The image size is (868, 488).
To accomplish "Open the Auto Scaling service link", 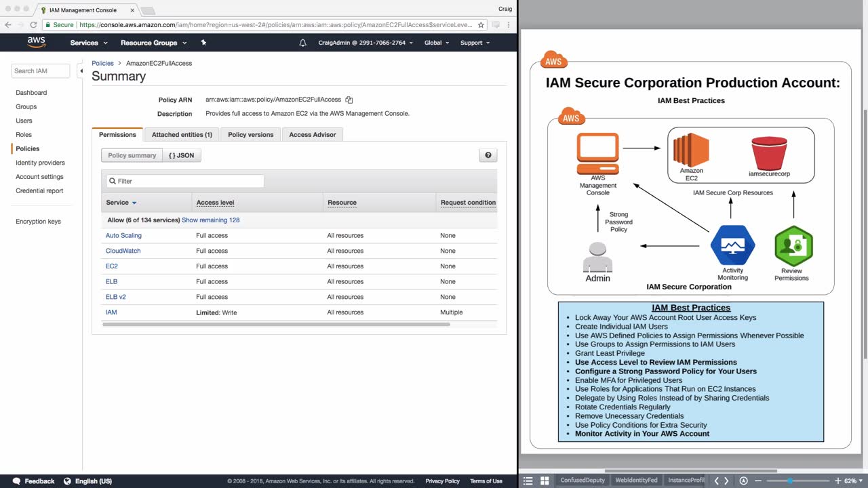I will coord(123,235).
